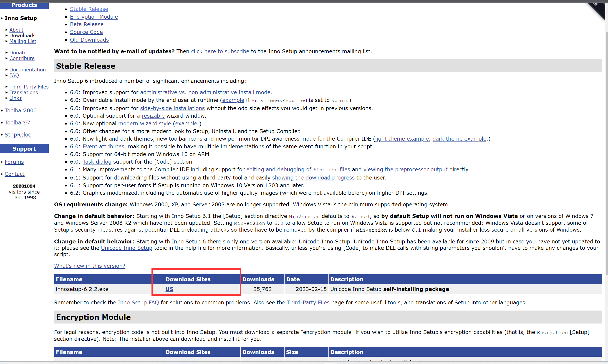Screen dimensions: 608x364
Task: Open the light theme example link
Action: 402,139
